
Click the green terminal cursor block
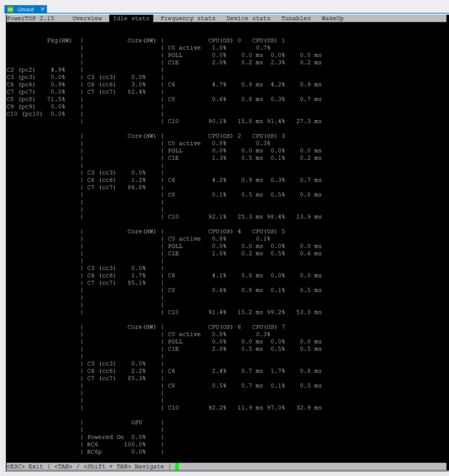[x=177, y=466]
